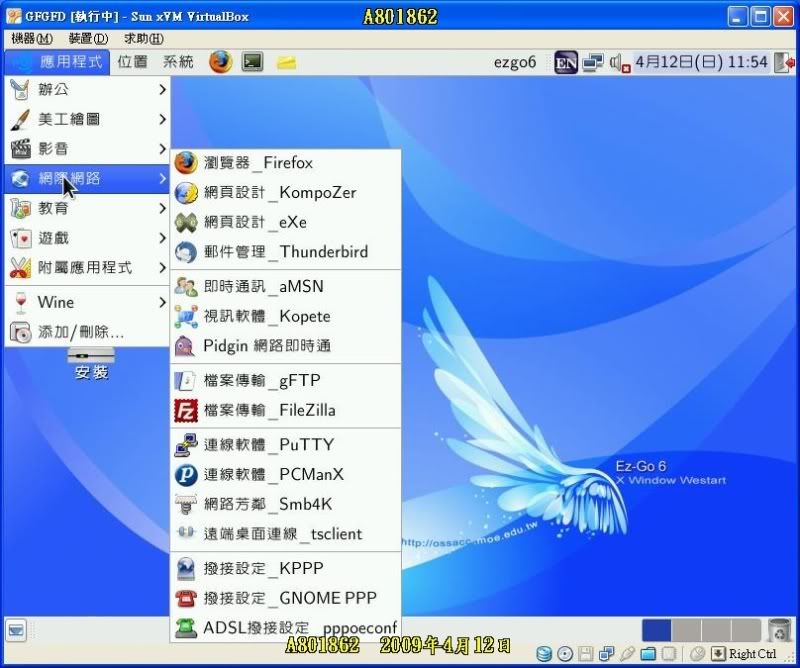Click VirtualBox optical disc status icon

[565, 654]
